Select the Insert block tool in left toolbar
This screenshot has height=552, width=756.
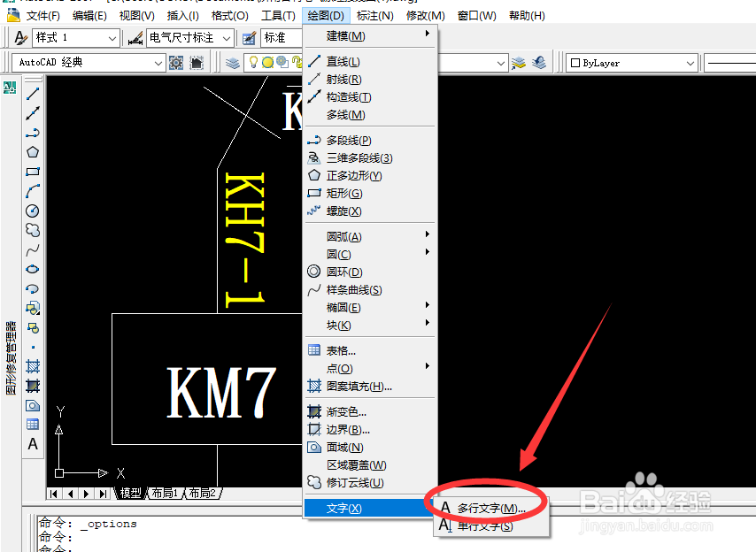(x=33, y=308)
